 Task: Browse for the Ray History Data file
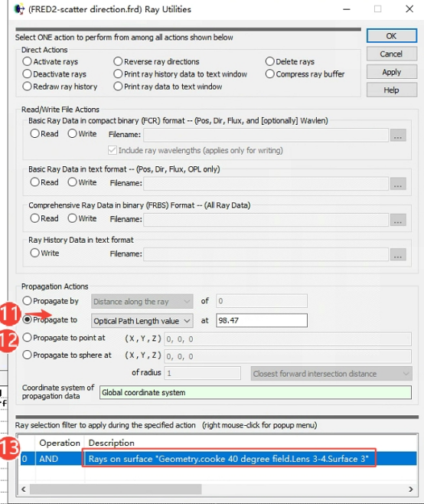tap(398, 254)
